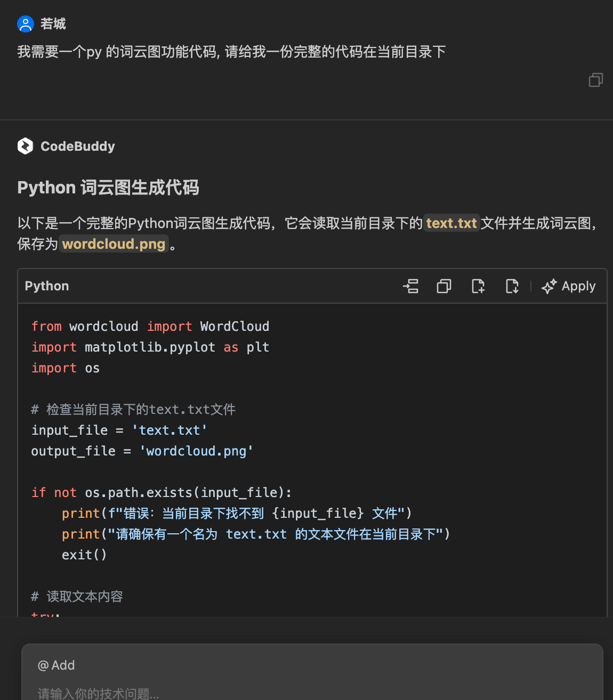
Task: Click the username 若城
Action: click(x=53, y=24)
